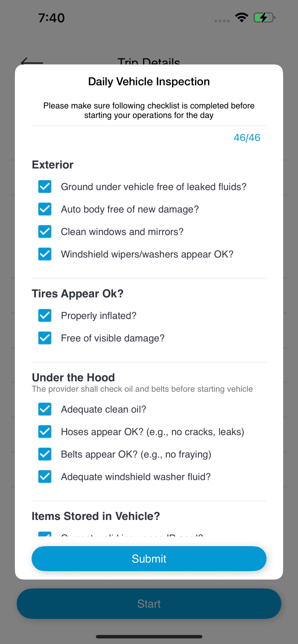298x644 pixels.
Task: Tap the Under the Hood section heading
Action: coord(73,377)
